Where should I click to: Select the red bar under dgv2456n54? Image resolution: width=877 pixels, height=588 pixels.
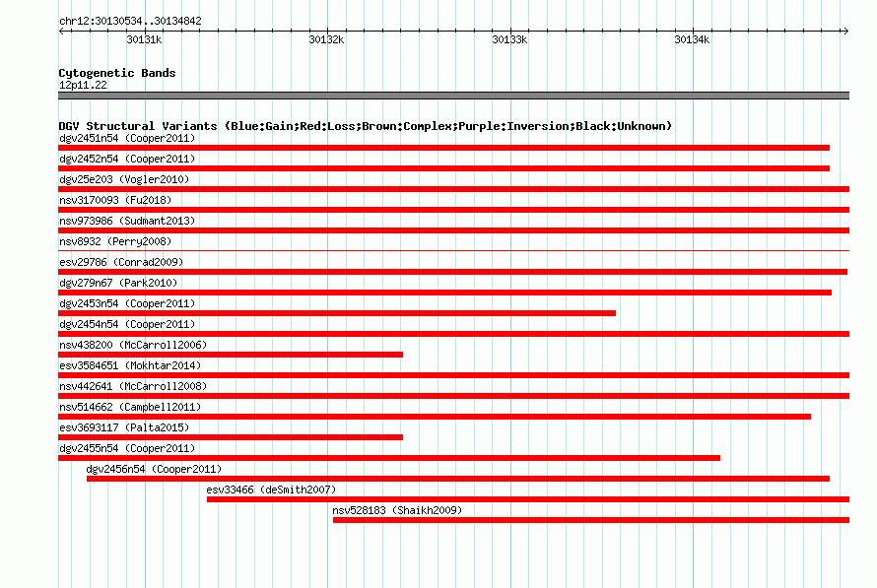click(458, 479)
